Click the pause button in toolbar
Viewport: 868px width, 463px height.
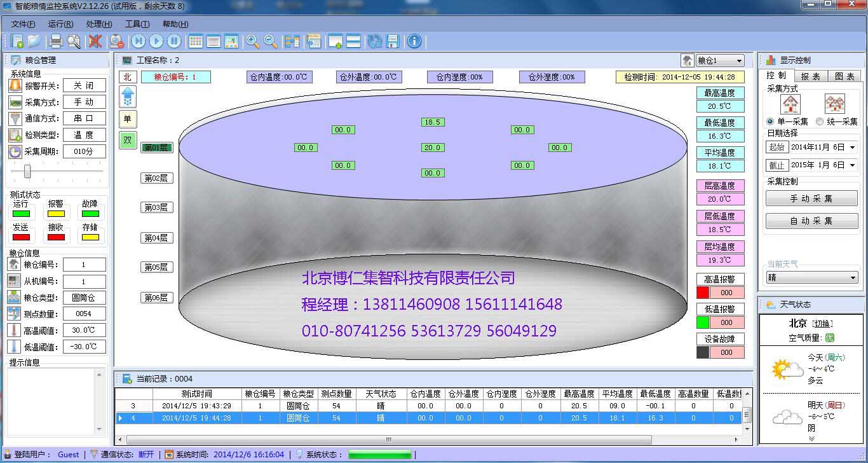pyautogui.click(x=174, y=41)
